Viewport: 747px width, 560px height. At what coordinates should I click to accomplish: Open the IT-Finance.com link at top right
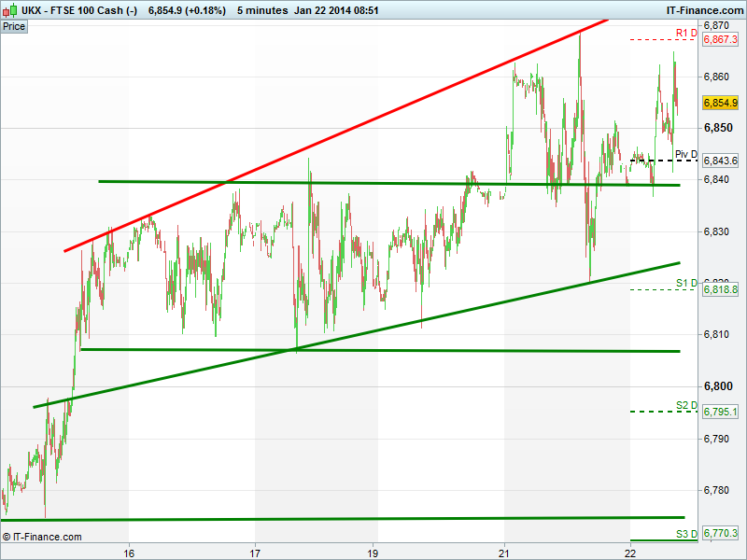click(705, 10)
